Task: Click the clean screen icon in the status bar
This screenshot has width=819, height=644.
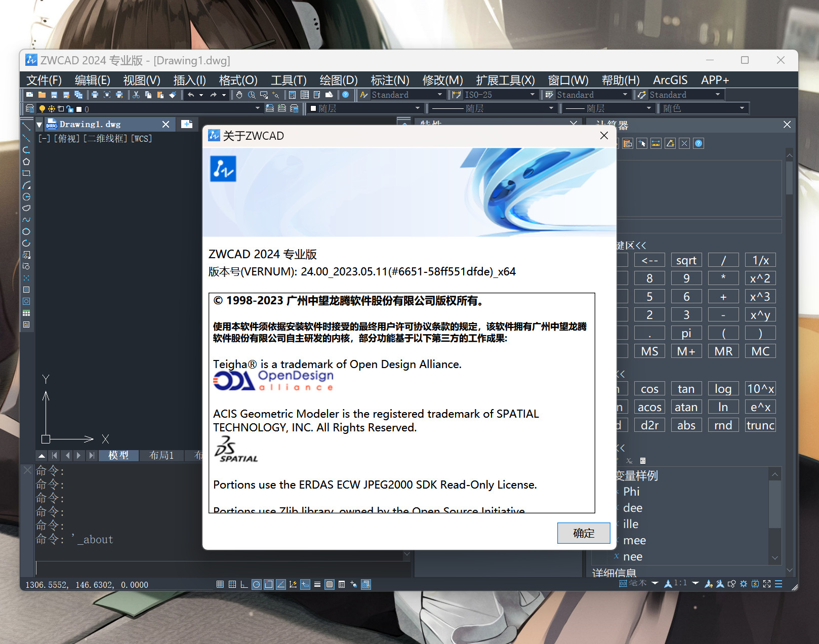Action: click(x=767, y=584)
